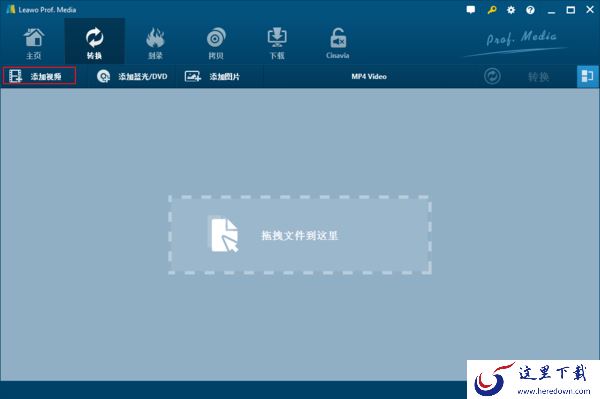This screenshot has height=399, width=600.
Task: Open the 刻录 burn module
Action: (155, 43)
